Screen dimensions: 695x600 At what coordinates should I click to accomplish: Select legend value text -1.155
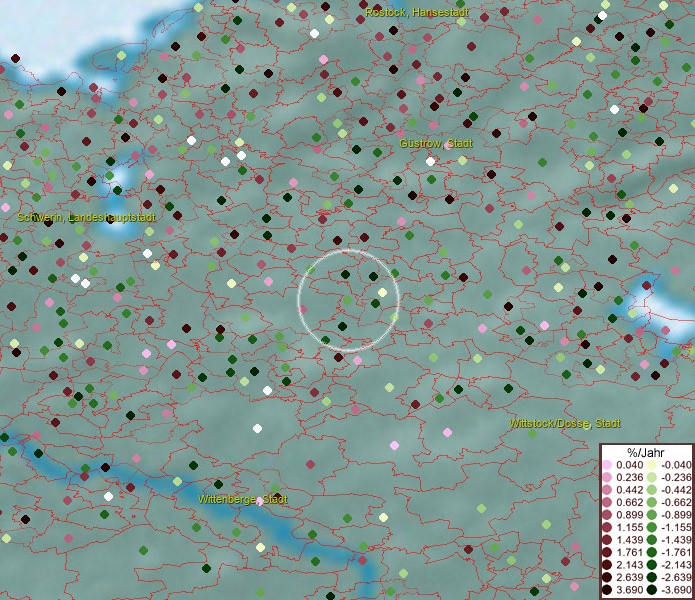(x=676, y=527)
